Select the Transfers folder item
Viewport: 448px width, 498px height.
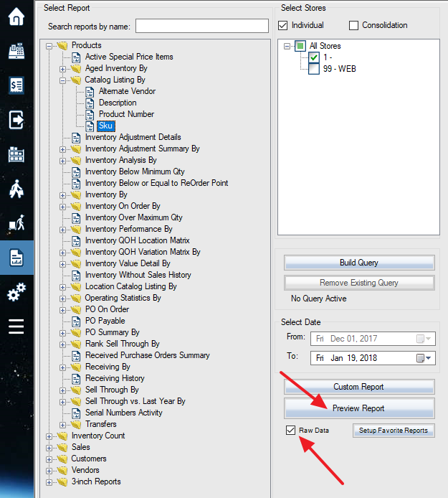pos(100,424)
